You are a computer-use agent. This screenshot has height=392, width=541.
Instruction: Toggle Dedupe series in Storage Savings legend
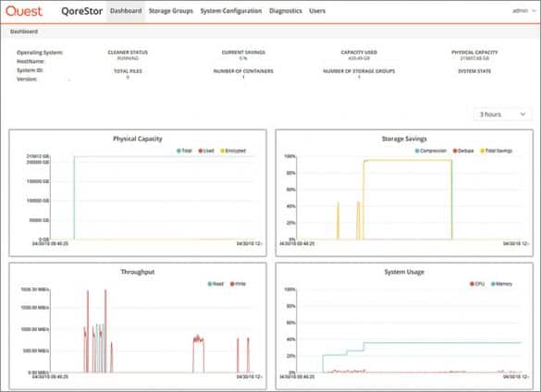point(463,151)
